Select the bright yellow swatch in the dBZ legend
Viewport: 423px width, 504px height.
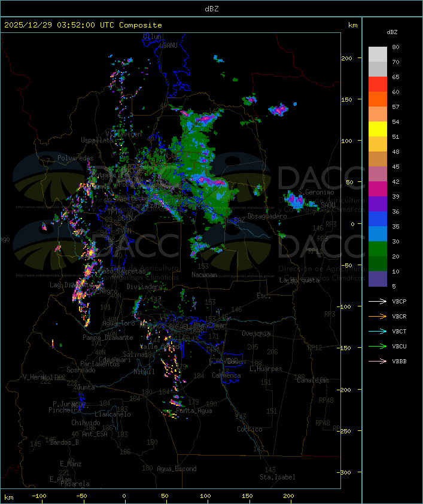click(x=378, y=129)
